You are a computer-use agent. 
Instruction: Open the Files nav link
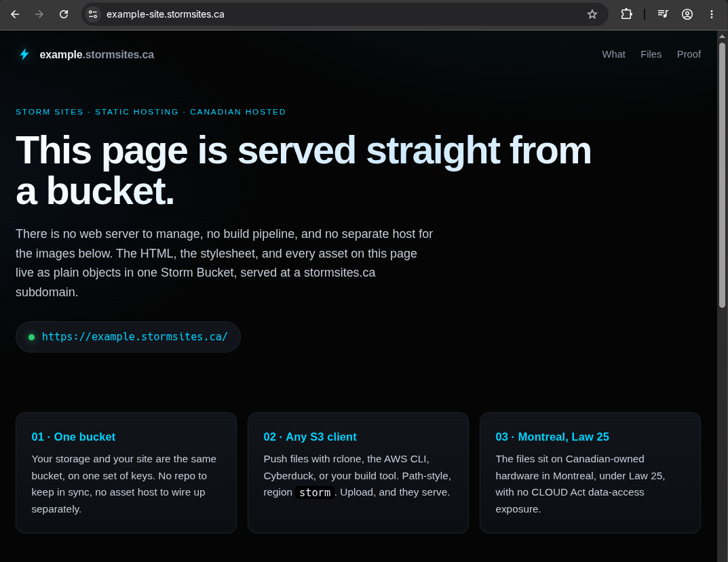tap(651, 54)
